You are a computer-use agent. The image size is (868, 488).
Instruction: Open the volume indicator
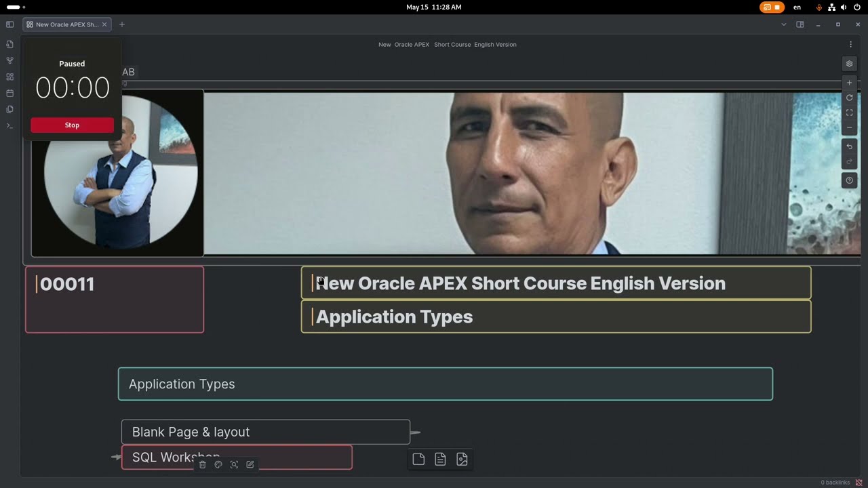click(x=844, y=7)
